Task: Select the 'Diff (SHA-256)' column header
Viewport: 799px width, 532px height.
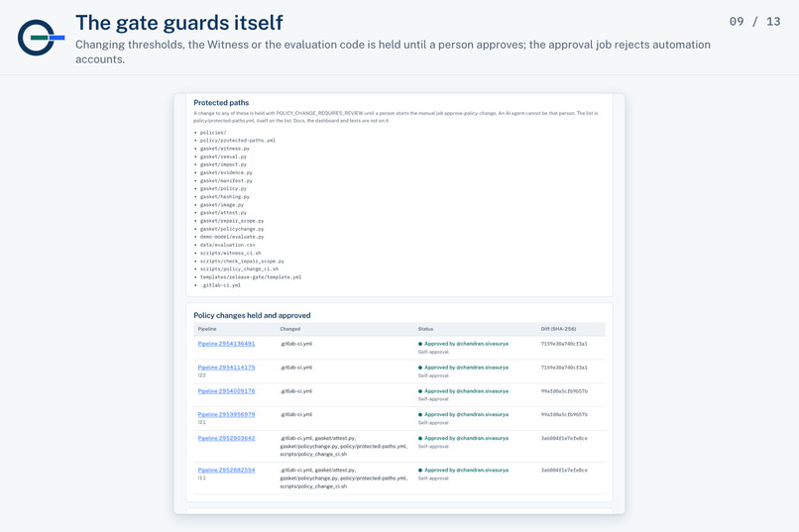Action: pos(558,329)
